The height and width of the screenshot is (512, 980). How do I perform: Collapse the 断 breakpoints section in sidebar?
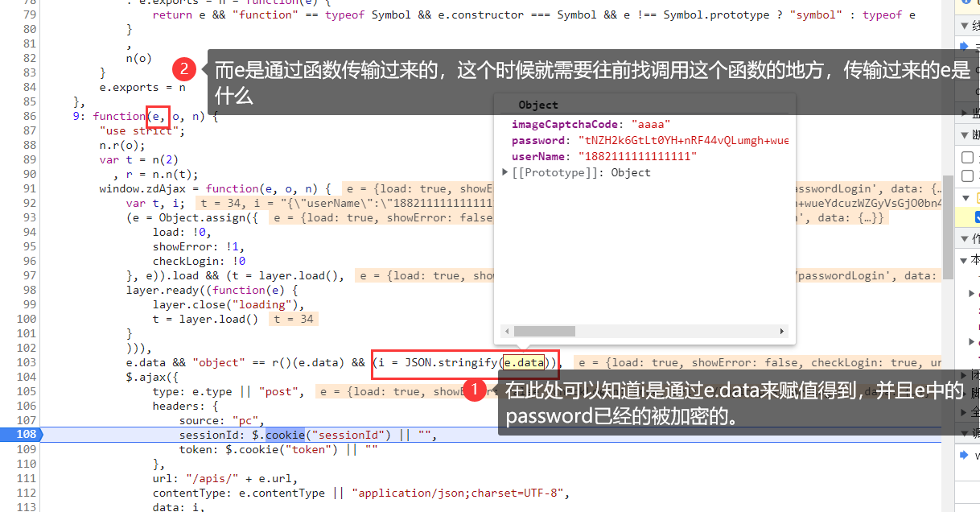pyautogui.click(x=966, y=134)
